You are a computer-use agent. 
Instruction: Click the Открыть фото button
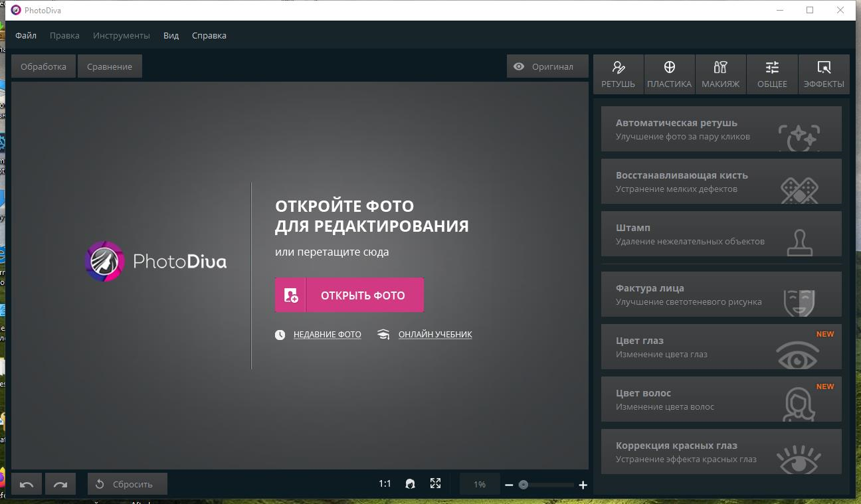pos(349,295)
